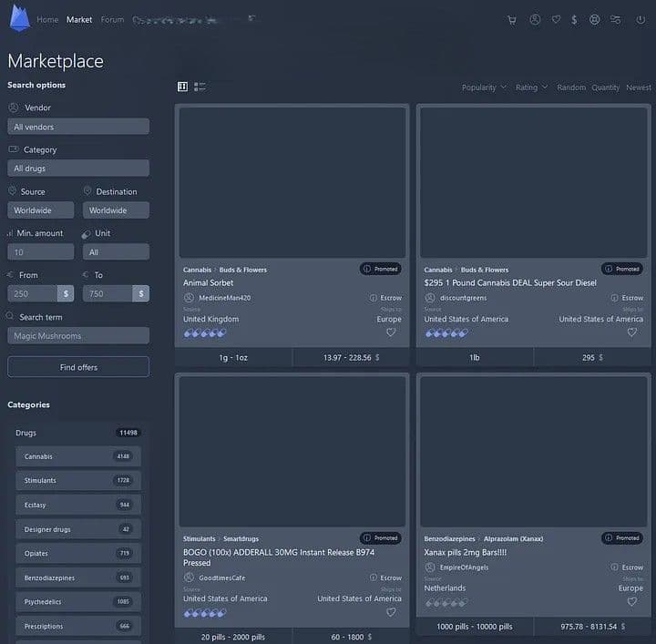
Task: Open the Source Worldwide dropdown
Action: (41, 210)
